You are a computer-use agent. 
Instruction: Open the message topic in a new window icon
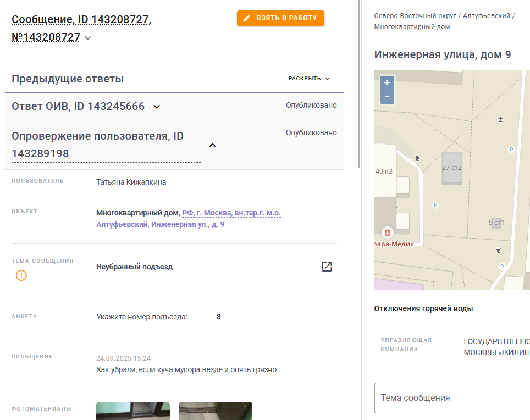327,267
